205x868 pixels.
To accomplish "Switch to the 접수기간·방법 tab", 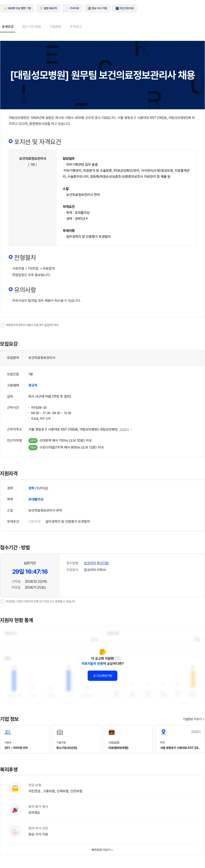I will tap(32, 27).
